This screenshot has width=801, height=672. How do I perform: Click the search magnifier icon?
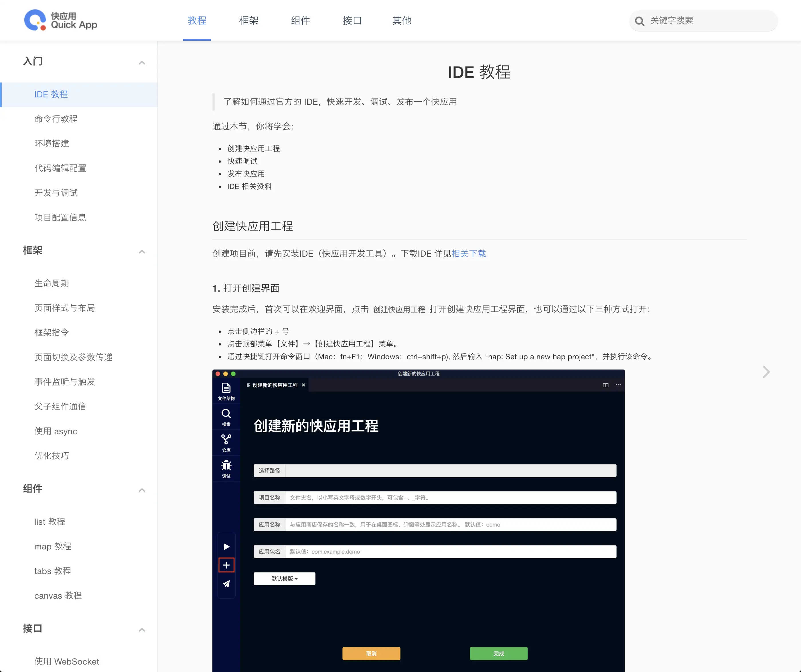tap(640, 21)
